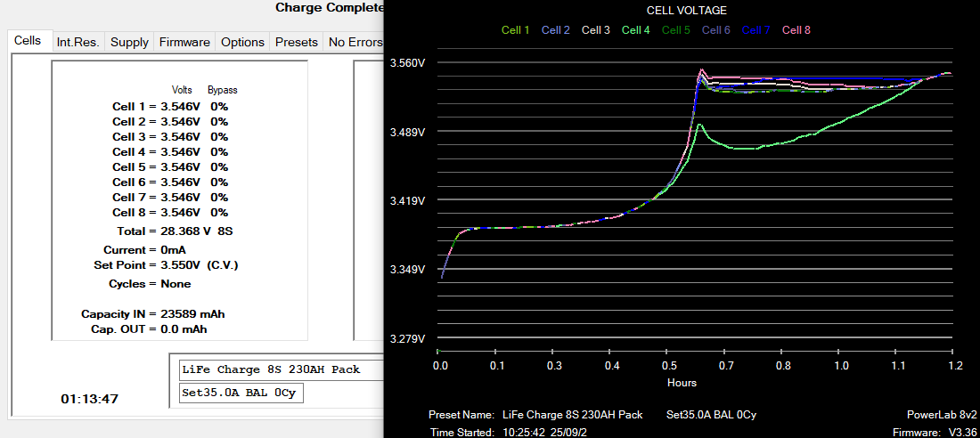The height and width of the screenshot is (438, 980).
Task: Go to the Options tab
Action: (242, 42)
